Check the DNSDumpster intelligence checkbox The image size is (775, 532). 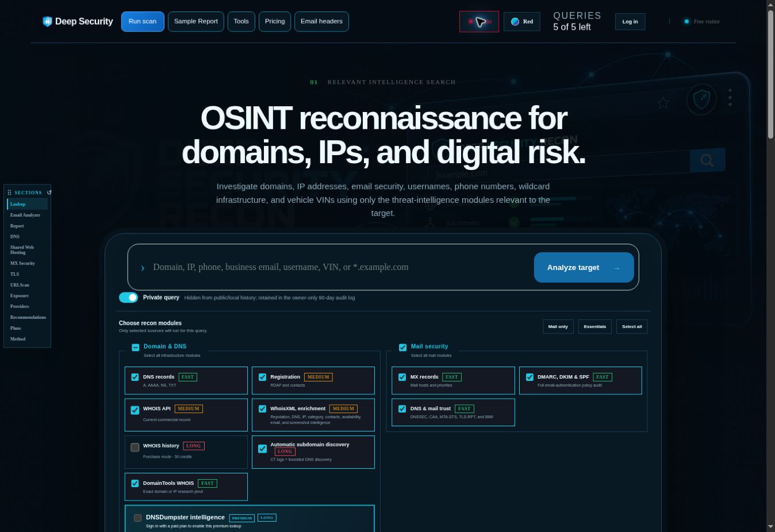(x=138, y=518)
